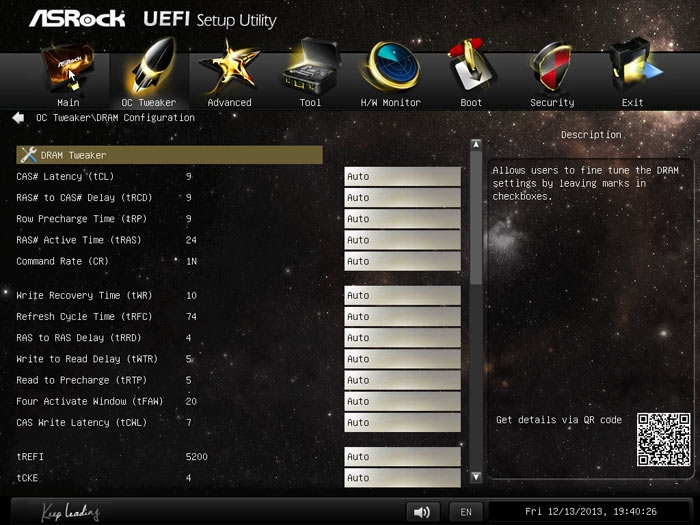Select the DRAM Tweaker entry
This screenshot has height=525, width=700.
[169, 155]
